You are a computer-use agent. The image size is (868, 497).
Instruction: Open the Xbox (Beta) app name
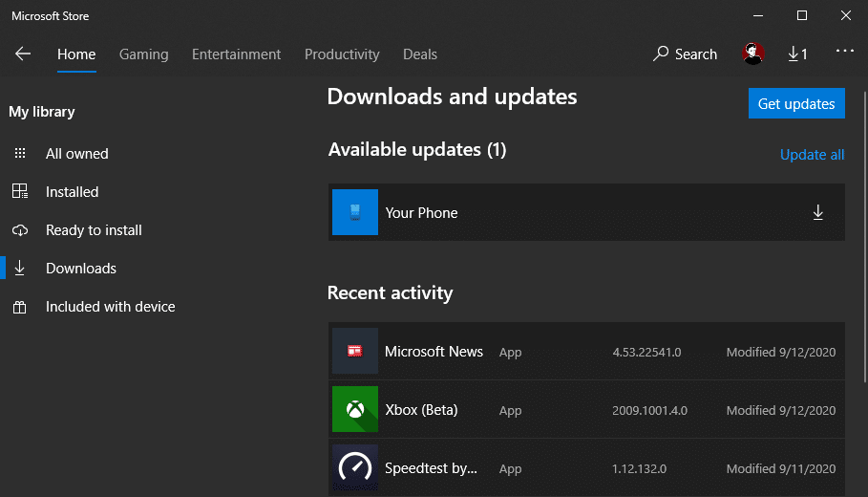click(x=421, y=409)
